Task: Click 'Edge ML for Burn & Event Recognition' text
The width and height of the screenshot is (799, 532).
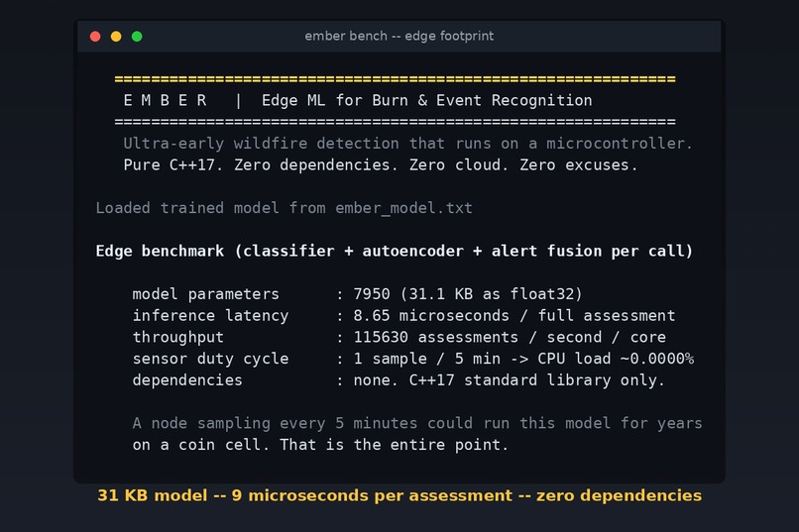Action: coord(427,100)
